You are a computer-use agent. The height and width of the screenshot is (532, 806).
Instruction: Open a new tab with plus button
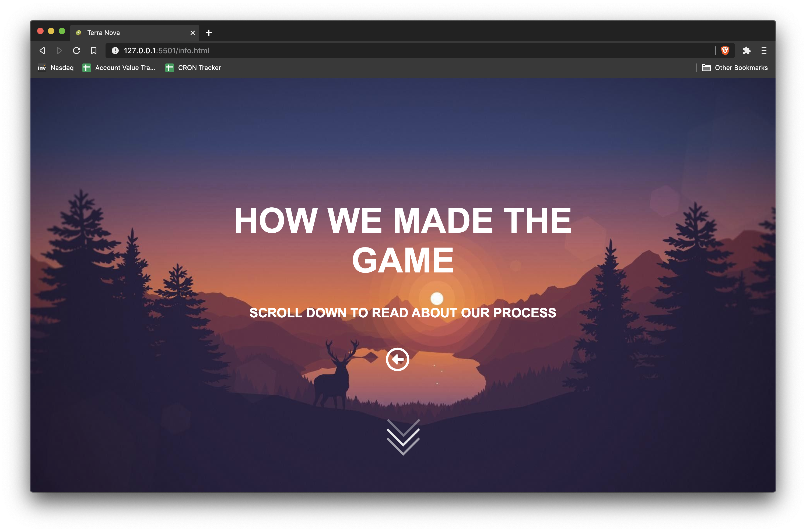point(209,33)
